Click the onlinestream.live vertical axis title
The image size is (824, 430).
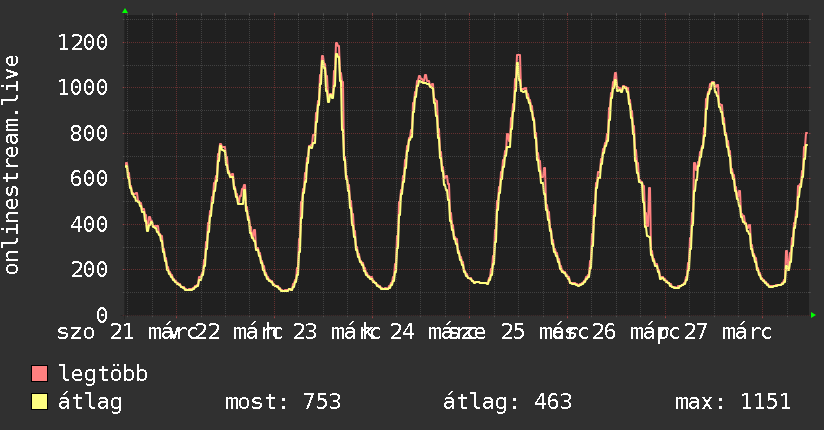[x=12, y=165]
